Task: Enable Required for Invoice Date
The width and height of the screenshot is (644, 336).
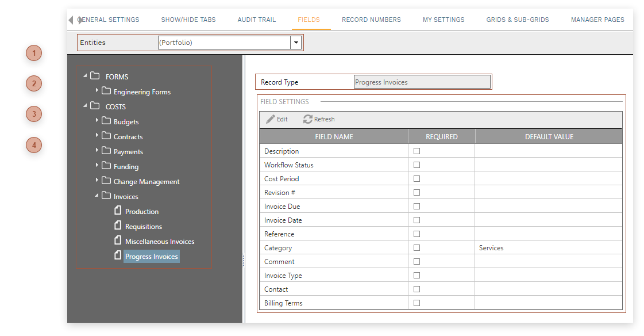Action: pyautogui.click(x=416, y=220)
